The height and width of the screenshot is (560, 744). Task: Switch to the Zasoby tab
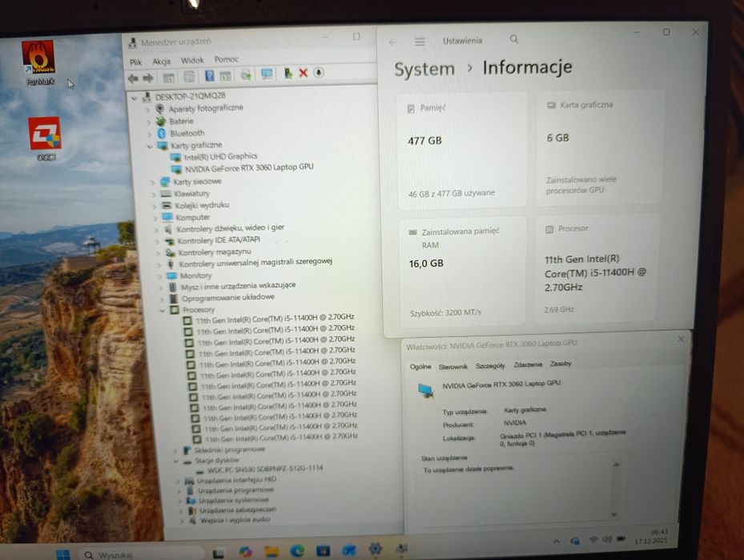tap(561, 364)
